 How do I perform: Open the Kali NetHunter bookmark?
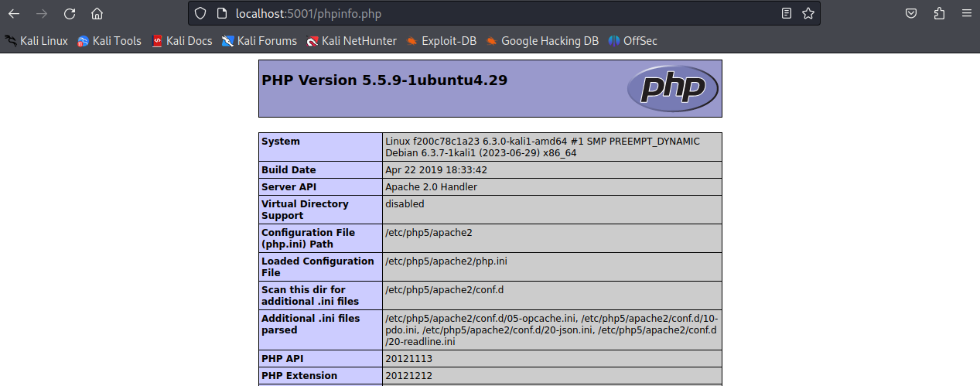point(351,41)
